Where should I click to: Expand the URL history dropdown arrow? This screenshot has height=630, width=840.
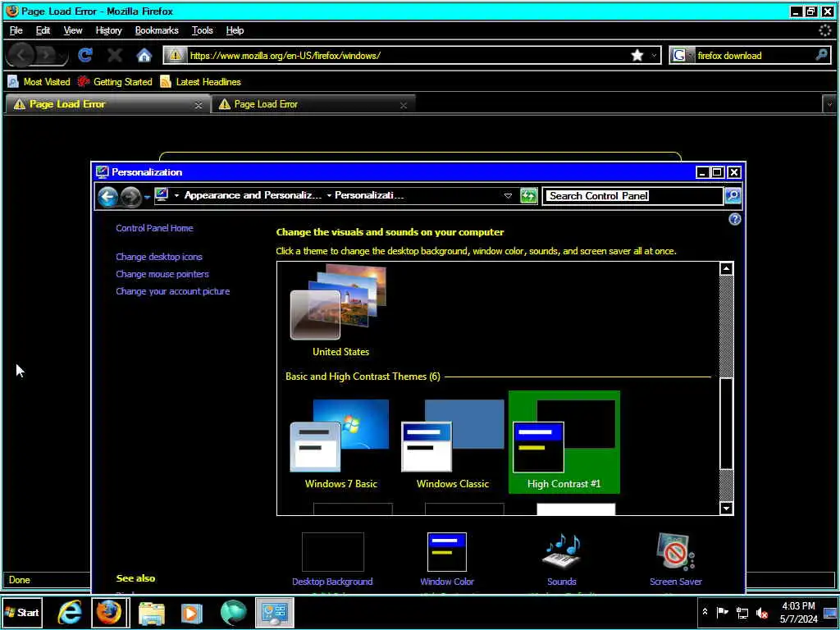click(x=654, y=55)
